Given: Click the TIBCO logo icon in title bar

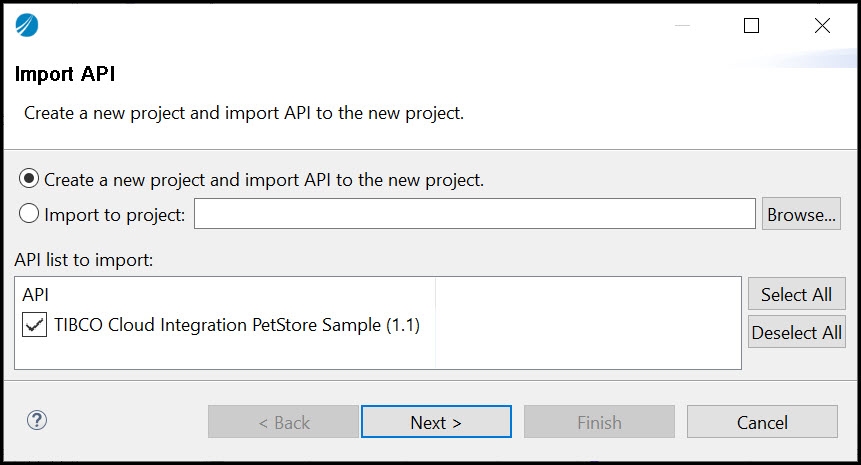Looking at the screenshot, I should [x=27, y=25].
